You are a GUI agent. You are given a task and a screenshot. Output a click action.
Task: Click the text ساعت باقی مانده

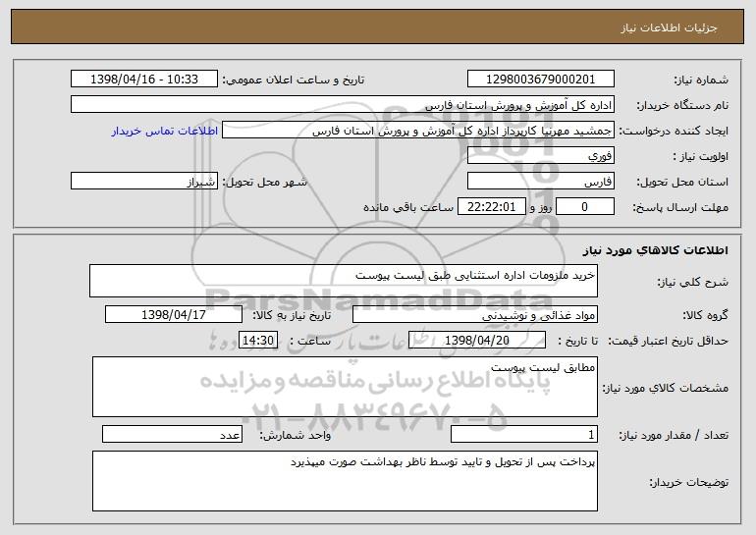click(x=408, y=207)
